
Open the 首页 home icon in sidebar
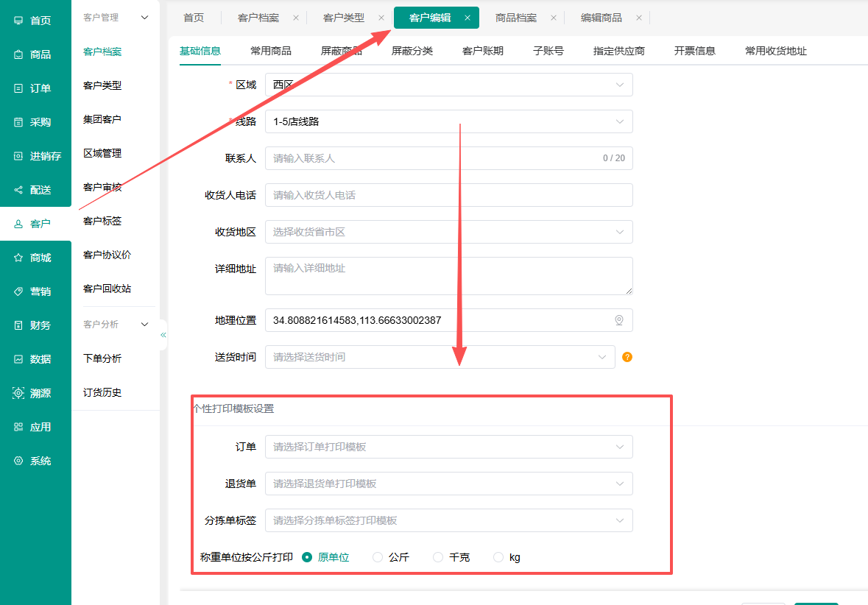[18, 21]
